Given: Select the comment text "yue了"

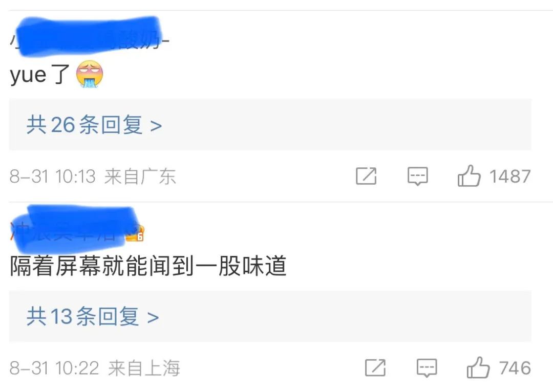Looking at the screenshot, I should pos(40,74).
